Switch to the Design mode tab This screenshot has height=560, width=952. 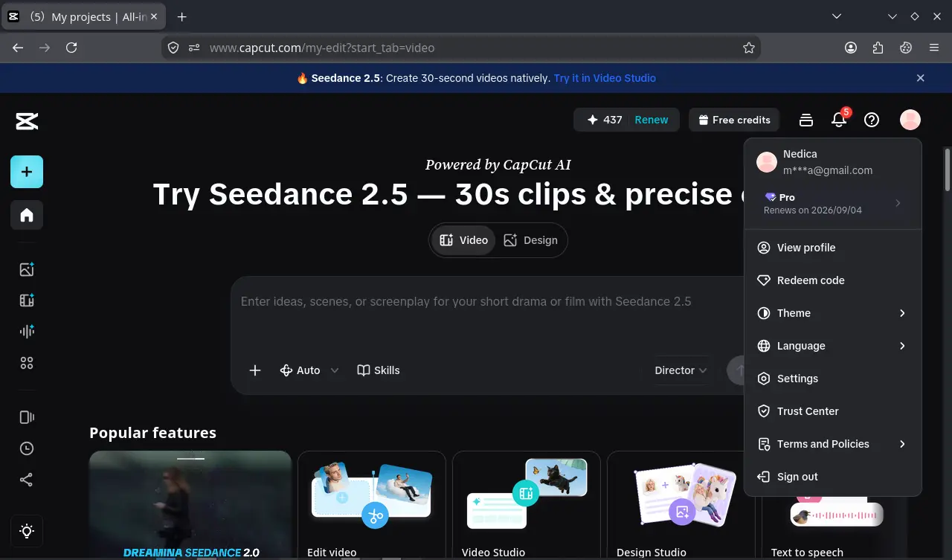click(x=530, y=240)
